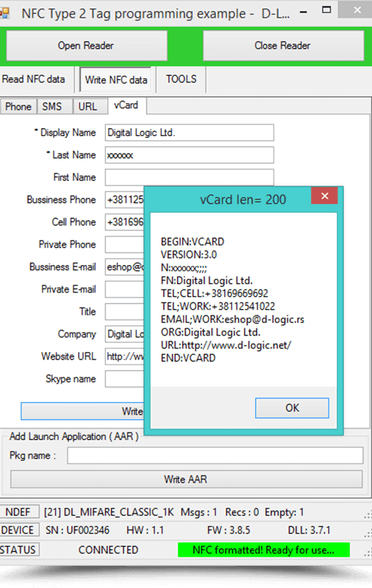Switch to the Phone sub-tab
The image size is (372, 588).
pos(19,106)
